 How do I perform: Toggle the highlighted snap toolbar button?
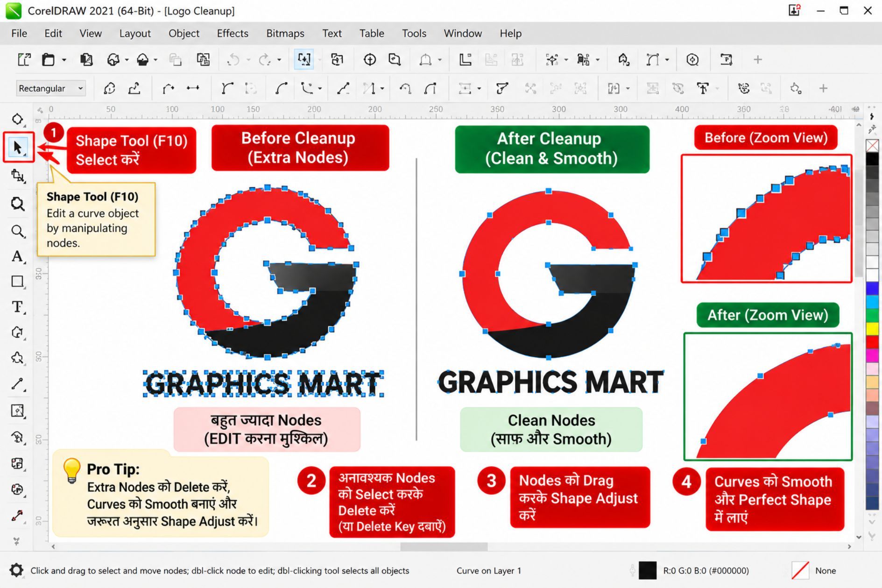[x=304, y=60]
